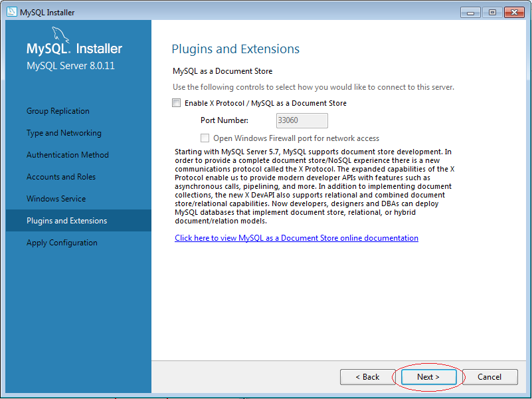The height and width of the screenshot is (399, 532).
Task: Go to Type and Networking step
Action: tap(64, 133)
